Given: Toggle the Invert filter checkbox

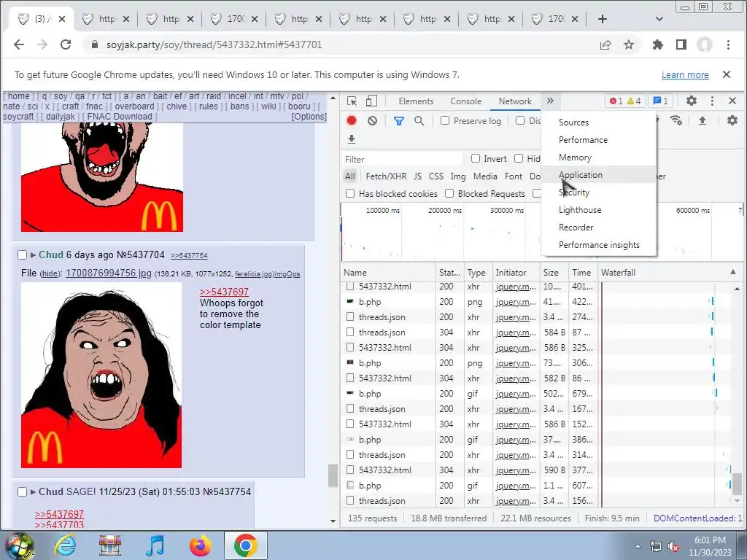Looking at the screenshot, I should point(476,158).
